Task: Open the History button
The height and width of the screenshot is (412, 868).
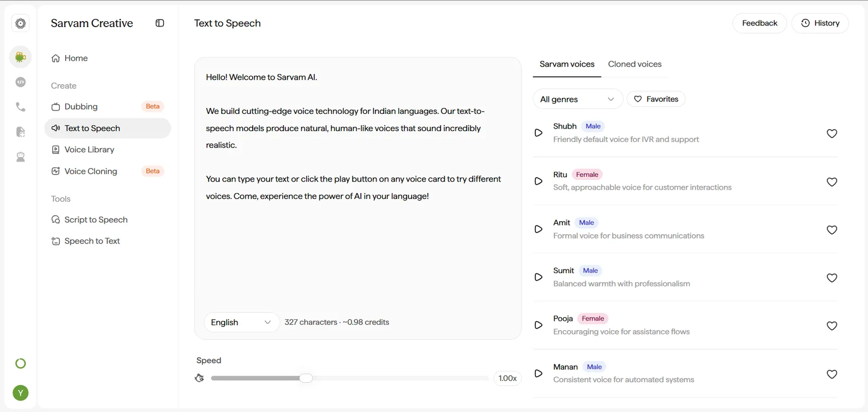Action: point(820,23)
